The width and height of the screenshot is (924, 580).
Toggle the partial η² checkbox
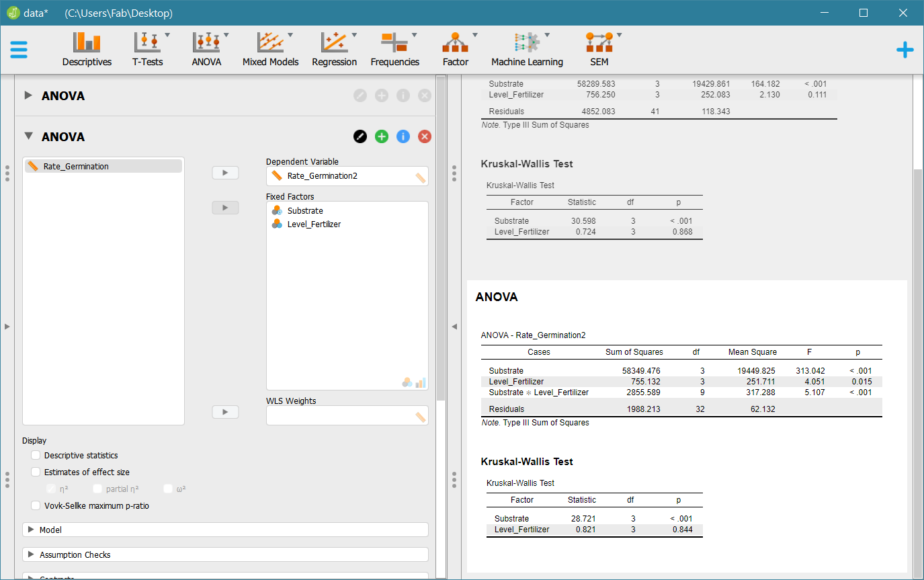click(x=97, y=489)
